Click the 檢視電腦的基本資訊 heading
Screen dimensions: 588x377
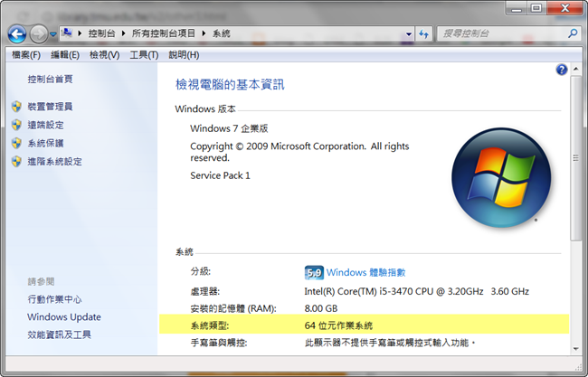[230, 84]
